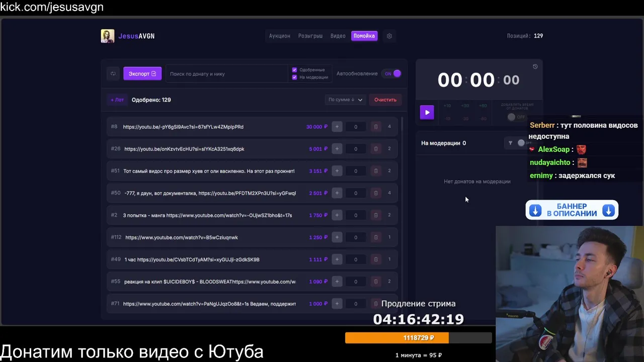Image resolution: width=644 pixels, height=362 pixels.
Task: Subtract 30 seconds with -30
Action: click(x=465, y=119)
